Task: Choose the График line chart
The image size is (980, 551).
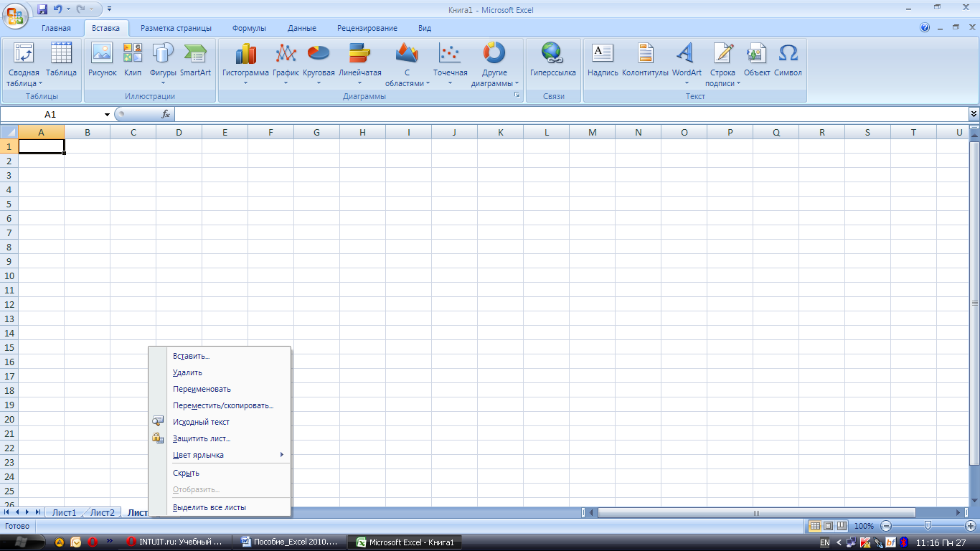Action: (286, 65)
